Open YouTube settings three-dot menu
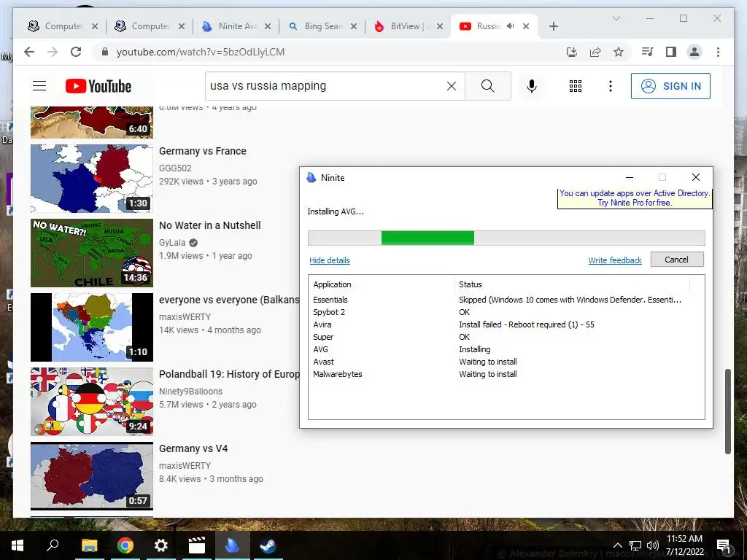 [x=611, y=86]
